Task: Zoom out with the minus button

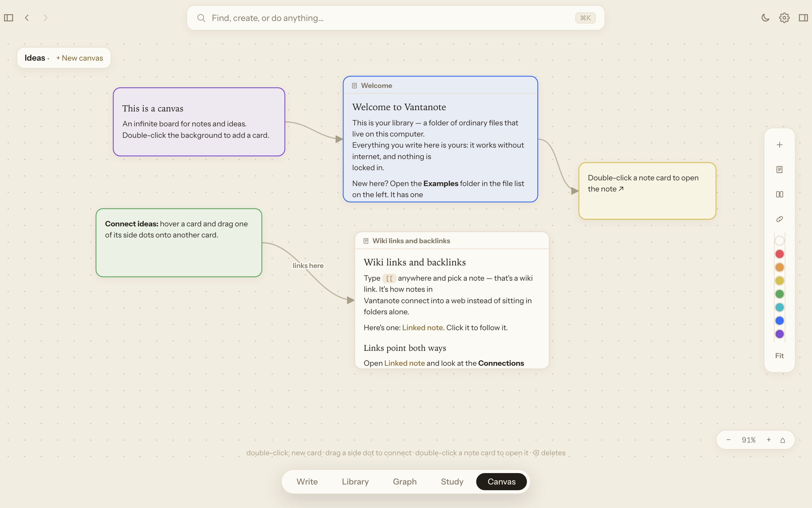Action: [729, 440]
